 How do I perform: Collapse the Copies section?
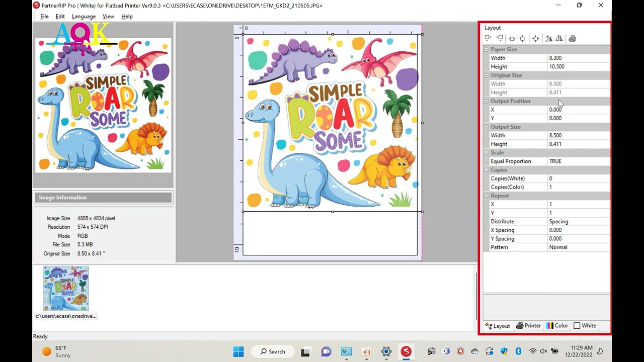click(x=486, y=170)
